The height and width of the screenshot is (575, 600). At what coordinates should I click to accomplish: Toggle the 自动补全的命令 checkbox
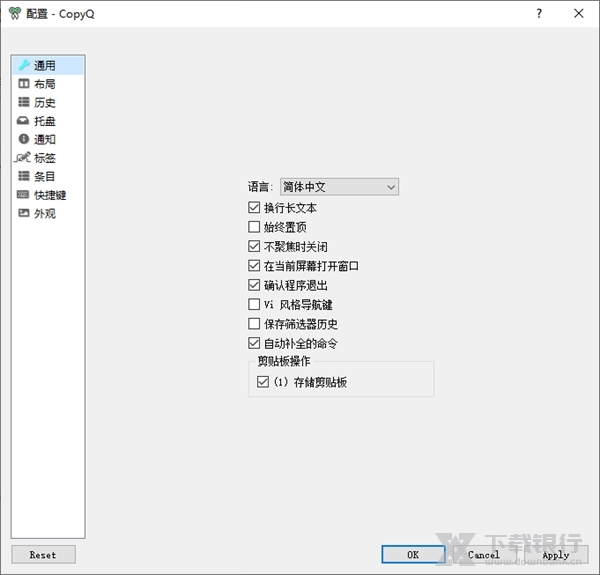pos(254,343)
